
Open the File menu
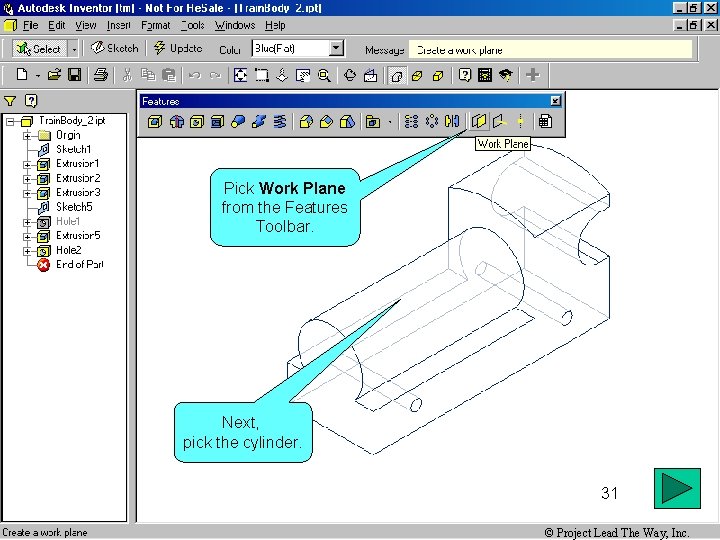pyautogui.click(x=30, y=25)
